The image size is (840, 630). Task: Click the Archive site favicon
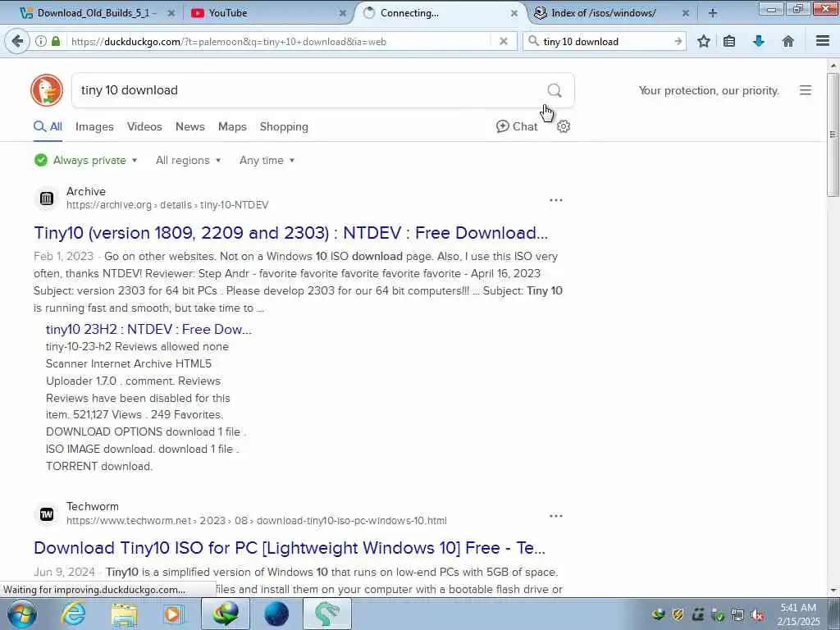pos(47,199)
